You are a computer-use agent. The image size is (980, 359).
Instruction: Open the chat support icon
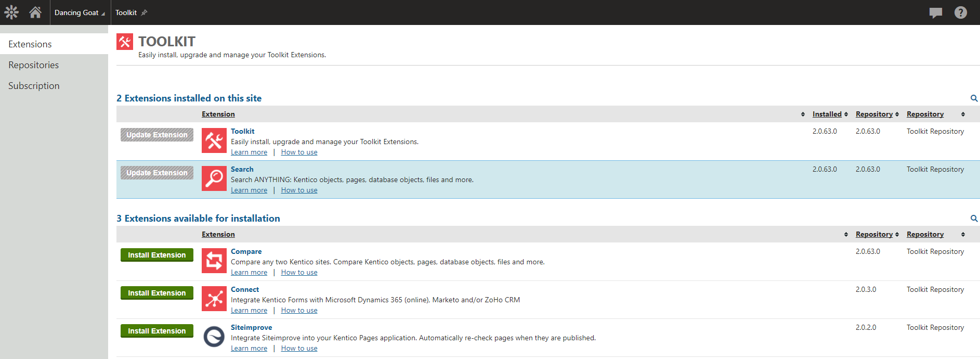pyautogui.click(x=936, y=13)
